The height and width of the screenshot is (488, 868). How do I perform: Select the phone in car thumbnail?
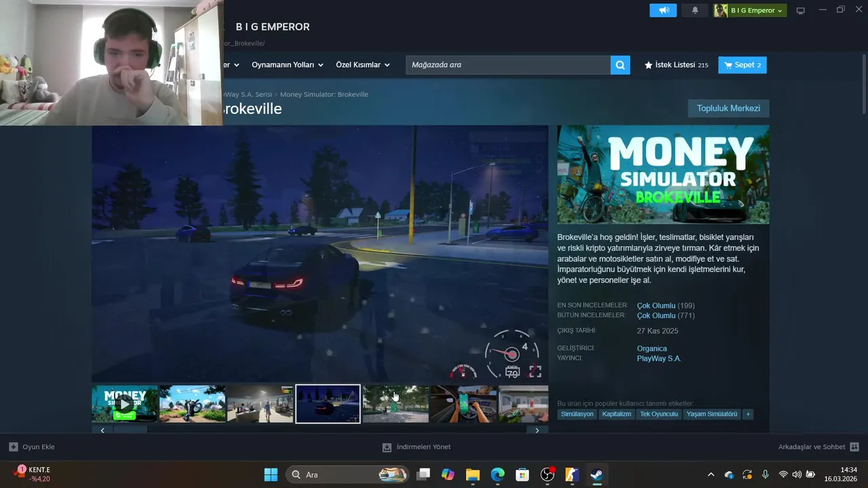pyautogui.click(x=463, y=404)
